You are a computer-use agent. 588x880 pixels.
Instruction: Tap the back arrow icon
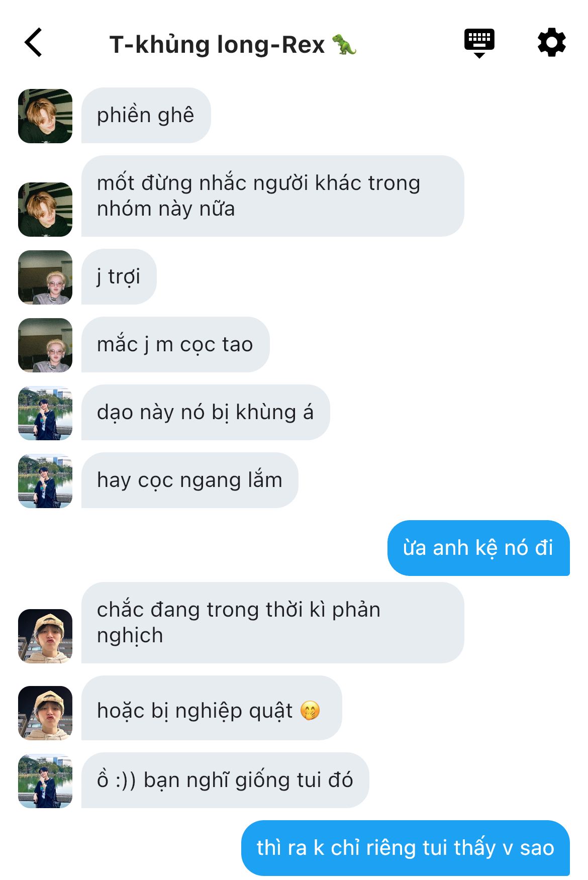[x=33, y=43]
